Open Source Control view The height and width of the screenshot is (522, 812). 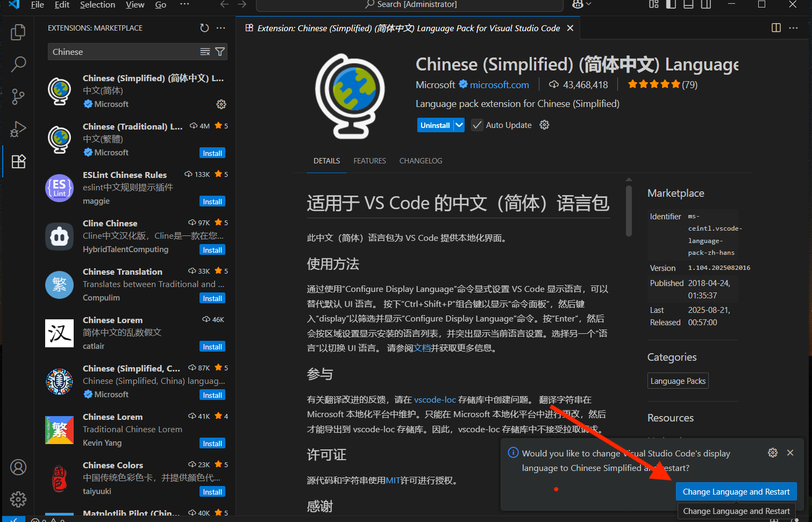point(18,97)
